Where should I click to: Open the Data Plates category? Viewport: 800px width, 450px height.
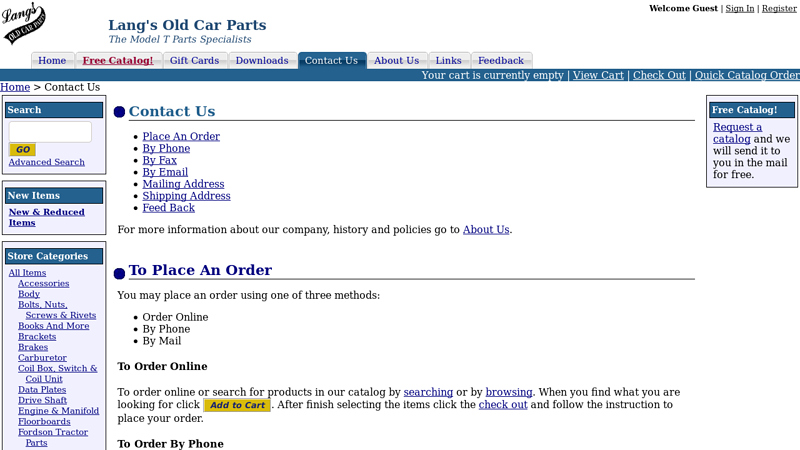pos(42,390)
